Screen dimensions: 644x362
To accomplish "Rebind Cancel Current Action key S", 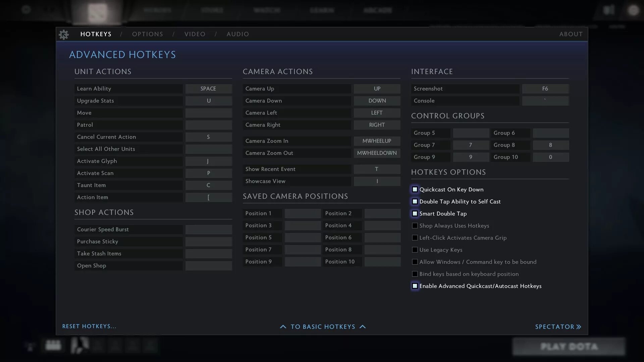I will [x=209, y=137].
